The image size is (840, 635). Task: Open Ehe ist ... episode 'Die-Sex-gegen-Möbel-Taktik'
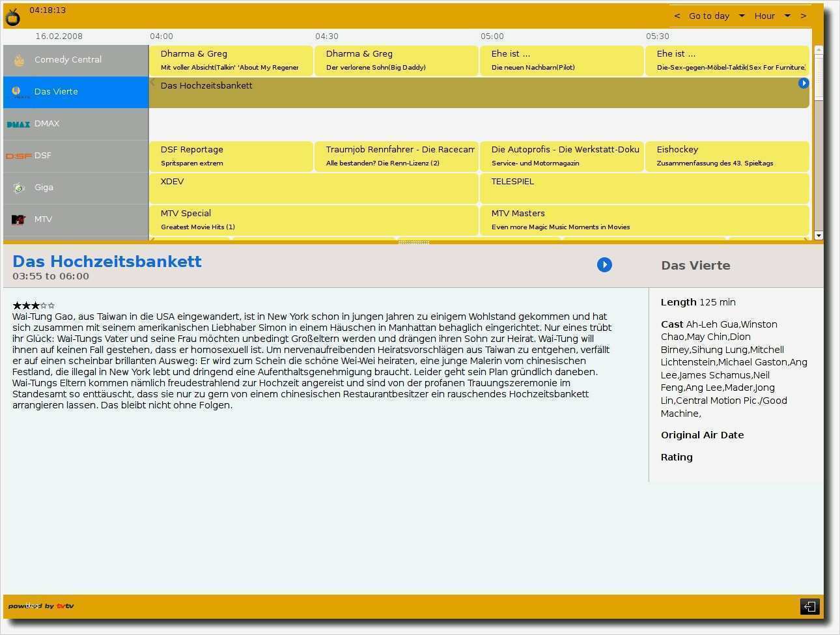pos(727,61)
